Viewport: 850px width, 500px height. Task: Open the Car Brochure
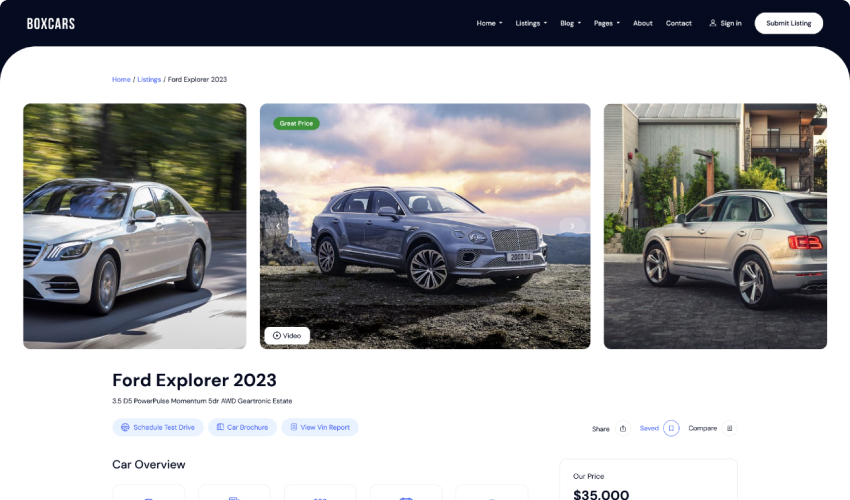(x=242, y=427)
